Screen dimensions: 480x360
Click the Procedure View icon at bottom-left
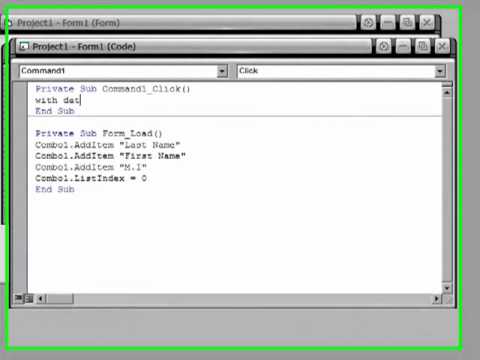[x=19, y=298]
